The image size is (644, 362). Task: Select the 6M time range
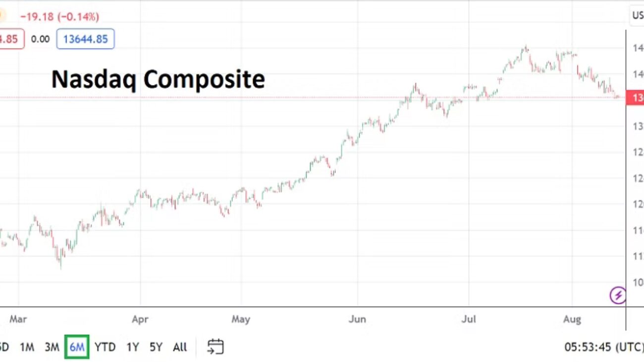pos(77,347)
